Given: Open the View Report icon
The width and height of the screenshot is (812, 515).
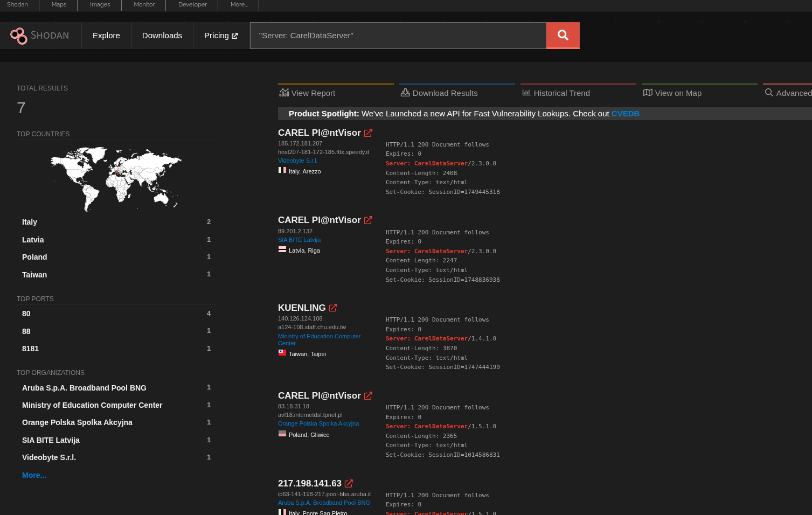Looking at the screenshot, I should [x=284, y=92].
